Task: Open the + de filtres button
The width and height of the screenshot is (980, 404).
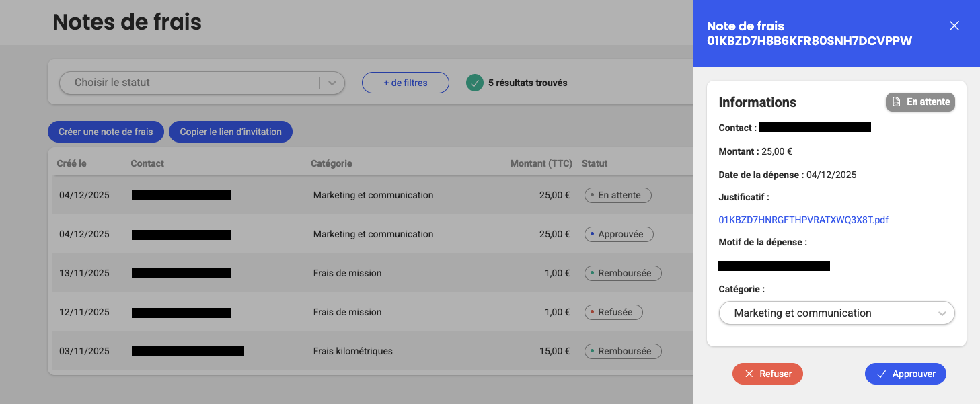Action: pos(405,83)
